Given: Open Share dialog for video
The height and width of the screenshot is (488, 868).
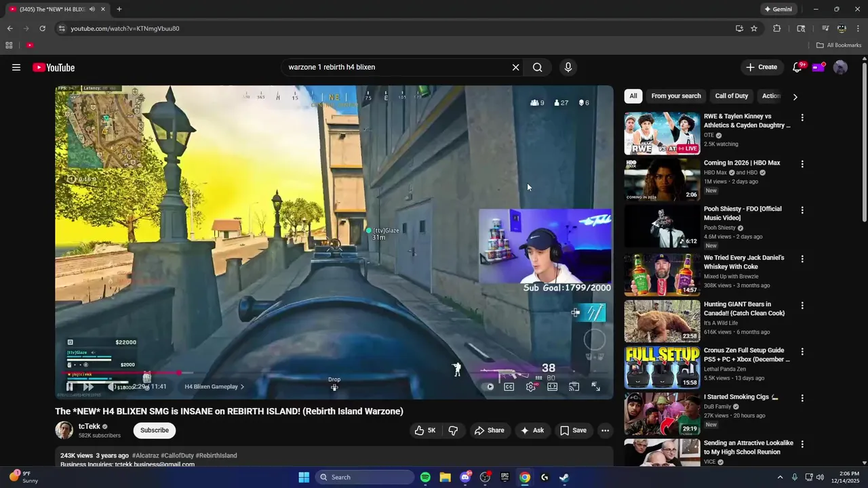Looking at the screenshot, I should click(x=490, y=430).
